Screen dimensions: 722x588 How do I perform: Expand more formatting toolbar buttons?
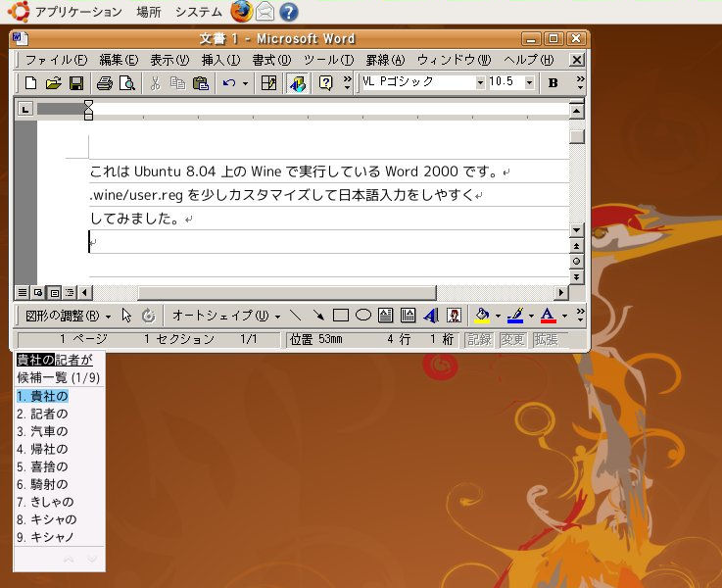coord(580,83)
